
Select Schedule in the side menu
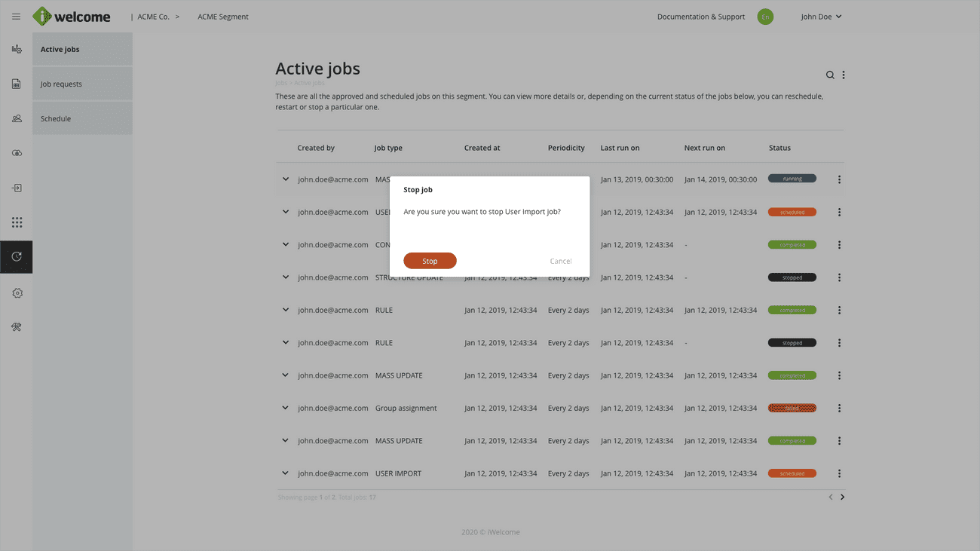point(56,119)
